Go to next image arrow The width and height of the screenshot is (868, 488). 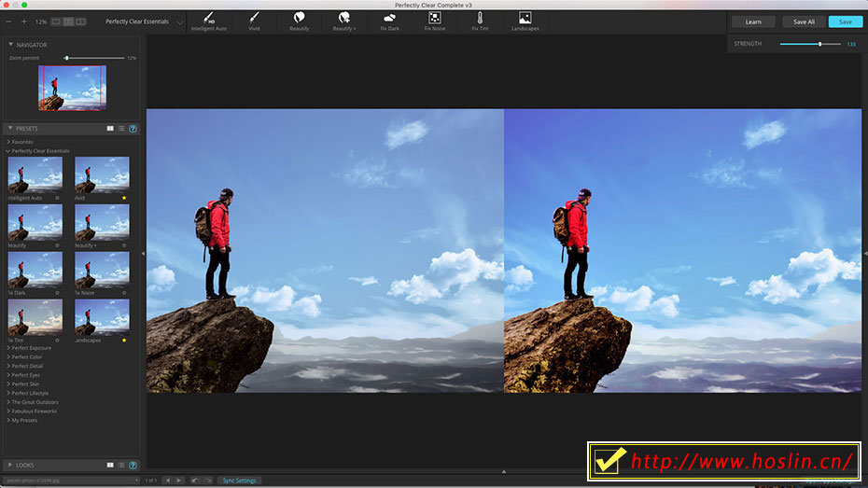click(179, 481)
